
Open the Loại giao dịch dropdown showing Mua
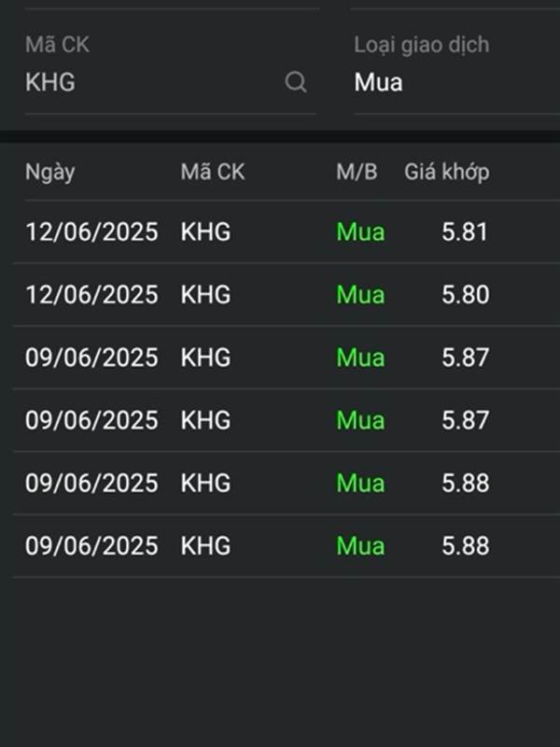point(448,83)
